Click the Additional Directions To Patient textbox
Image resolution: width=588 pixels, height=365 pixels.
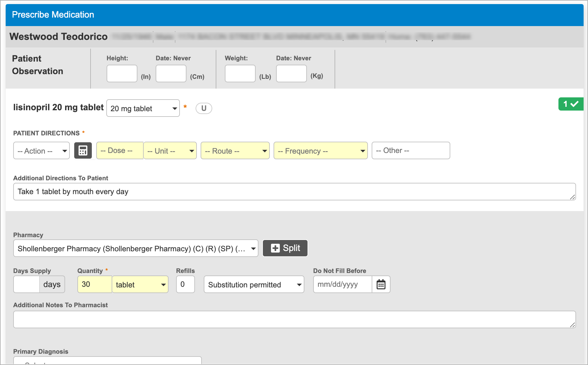[295, 192]
